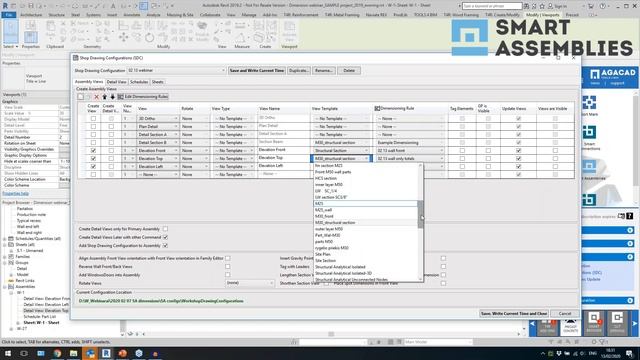Open the Architecture ribbon tab
Viewport: 640px width, 360px height.
pos(31,15)
